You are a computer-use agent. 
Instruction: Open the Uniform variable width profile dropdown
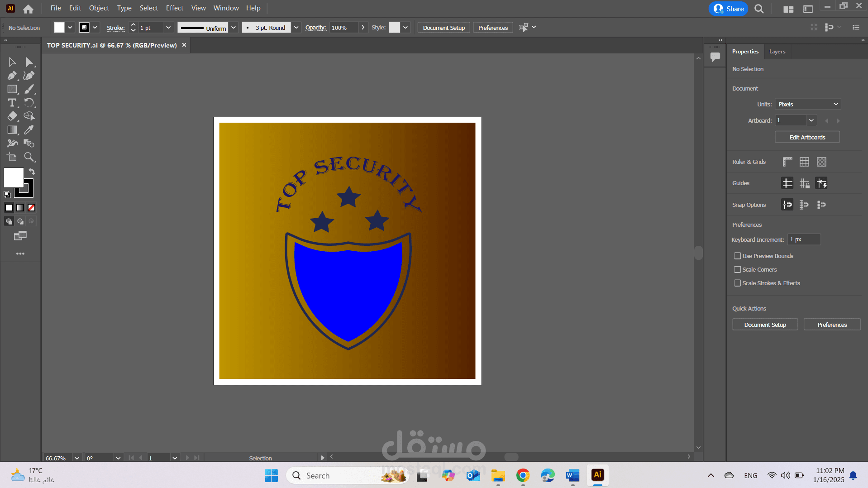tap(234, 28)
